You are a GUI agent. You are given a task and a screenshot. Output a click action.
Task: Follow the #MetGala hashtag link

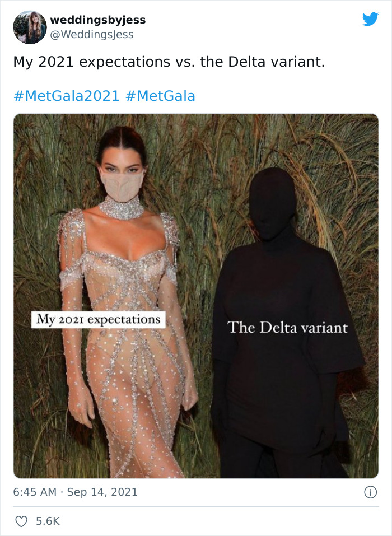click(160, 96)
